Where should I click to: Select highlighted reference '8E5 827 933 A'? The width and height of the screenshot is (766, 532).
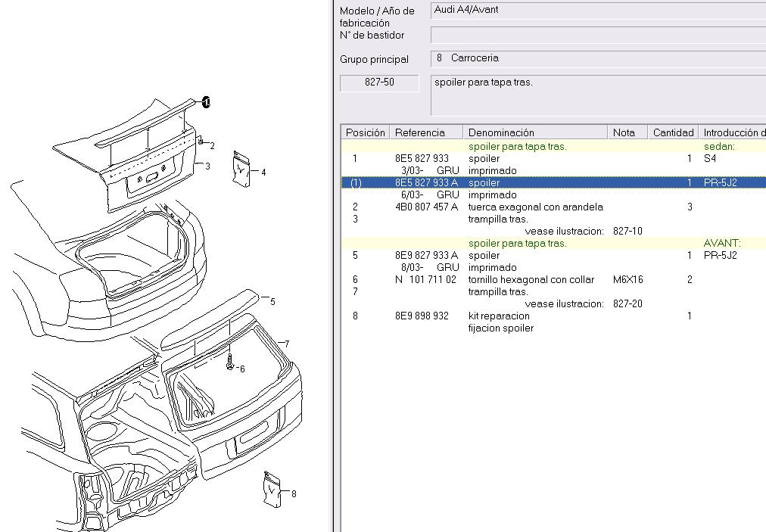426,182
